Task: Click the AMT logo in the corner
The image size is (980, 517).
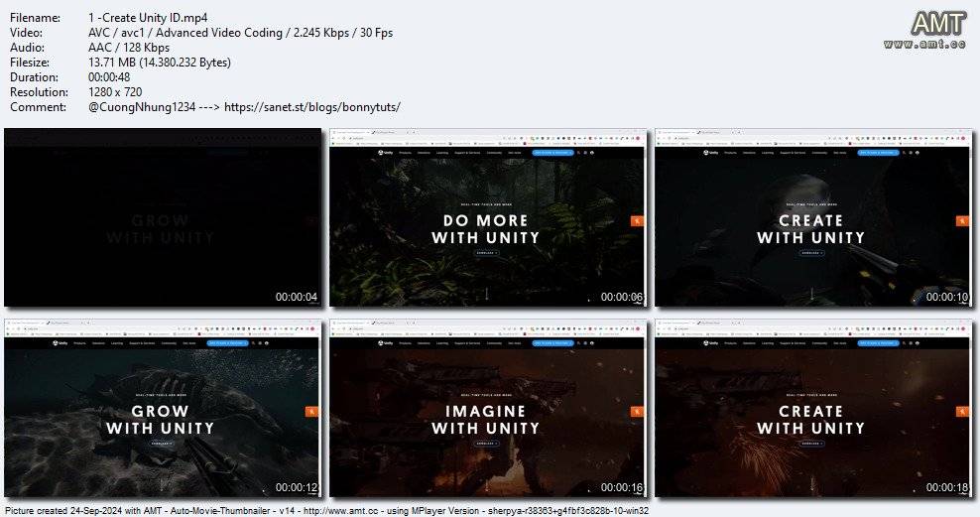Action: click(937, 24)
